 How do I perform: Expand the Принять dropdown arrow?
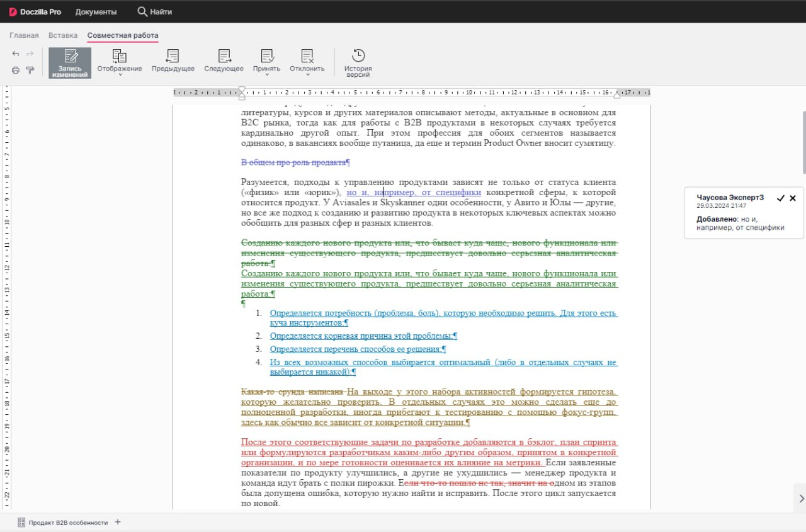[x=267, y=75]
